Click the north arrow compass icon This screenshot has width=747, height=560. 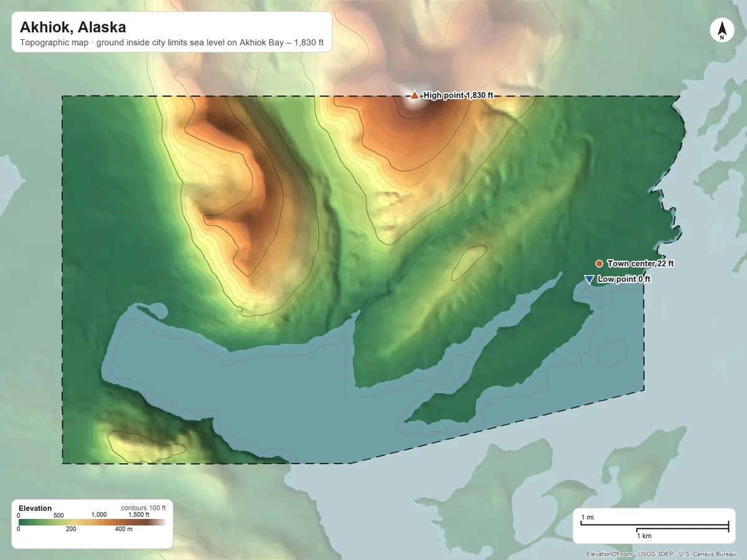click(x=722, y=30)
